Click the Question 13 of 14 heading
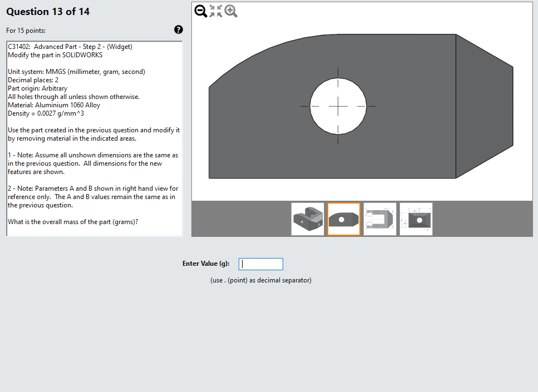The image size is (538, 392). pos(48,11)
